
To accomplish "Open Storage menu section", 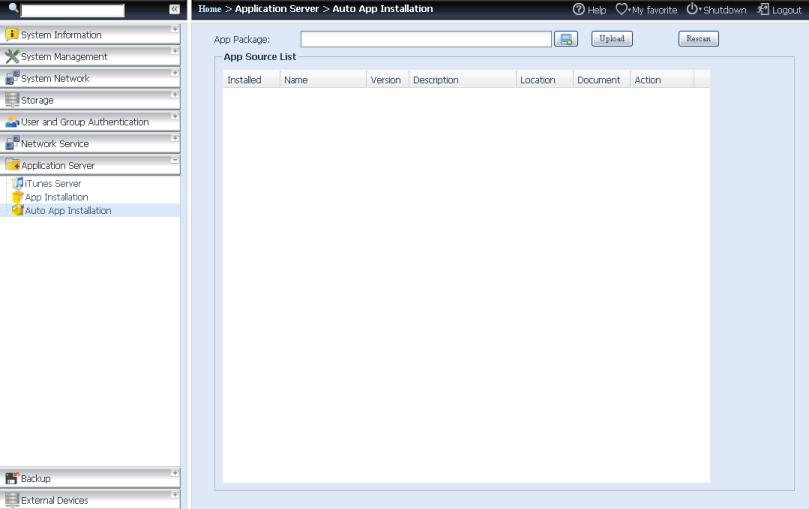I will click(90, 100).
